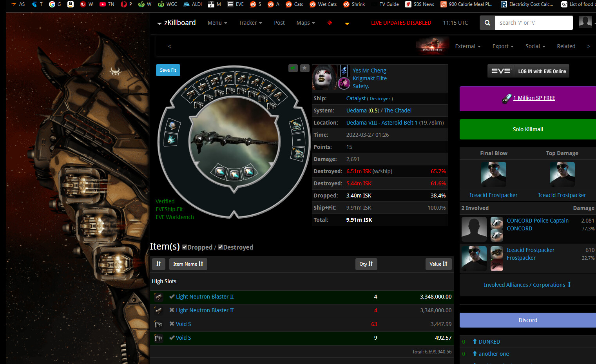Viewport: 596px width, 364px height.
Task: Click the Save Fit button
Action: click(x=168, y=70)
